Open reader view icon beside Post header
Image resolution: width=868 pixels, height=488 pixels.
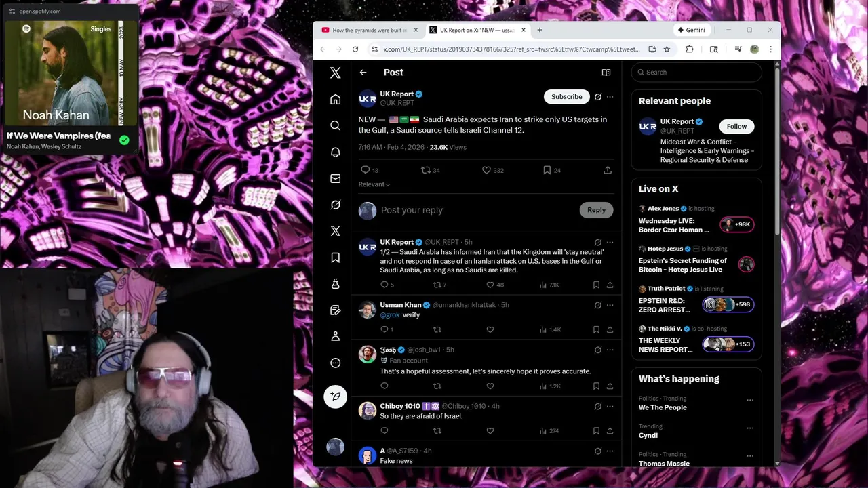606,73
